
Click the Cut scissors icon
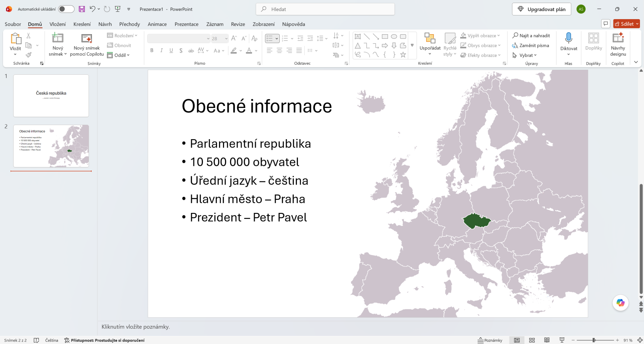point(29,36)
